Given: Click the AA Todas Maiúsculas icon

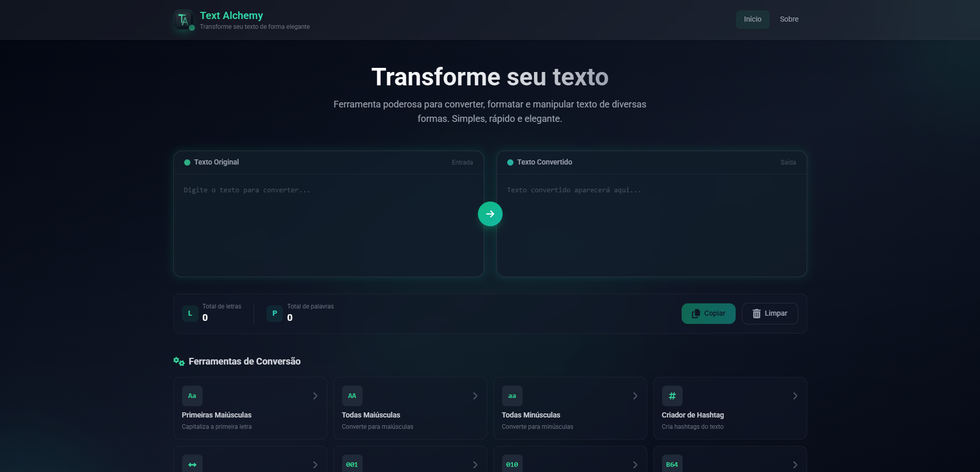Looking at the screenshot, I should pyautogui.click(x=352, y=396).
